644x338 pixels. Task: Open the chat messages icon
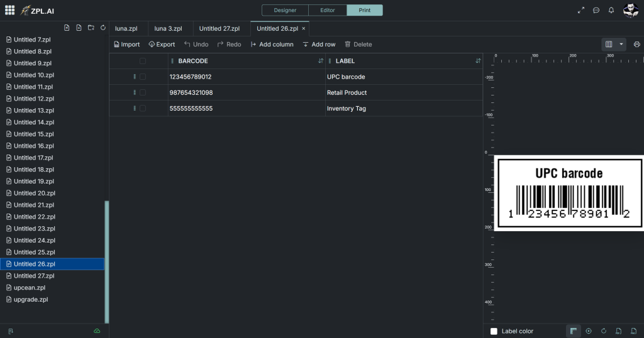point(596,10)
